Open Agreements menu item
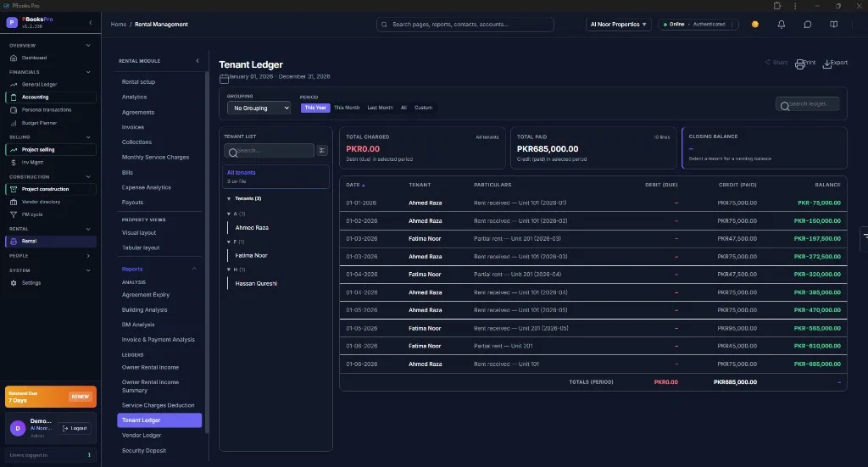This screenshot has height=467, width=868. pyautogui.click(x=138, y=113)
